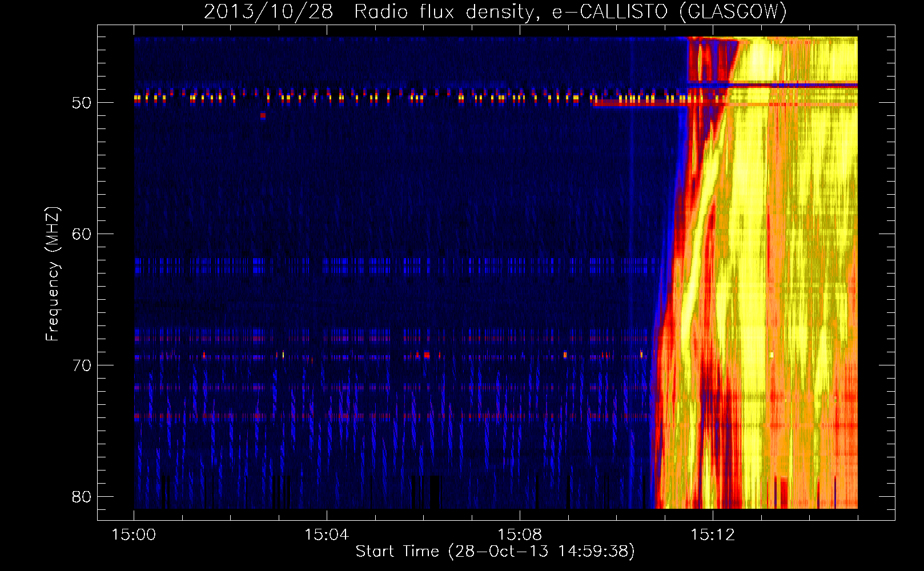Click the 70 frequency axis label

(82, 365)
